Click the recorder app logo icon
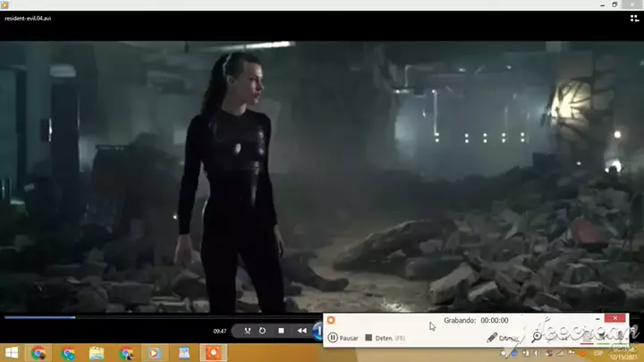644x362 pixels. click(331, 320)
